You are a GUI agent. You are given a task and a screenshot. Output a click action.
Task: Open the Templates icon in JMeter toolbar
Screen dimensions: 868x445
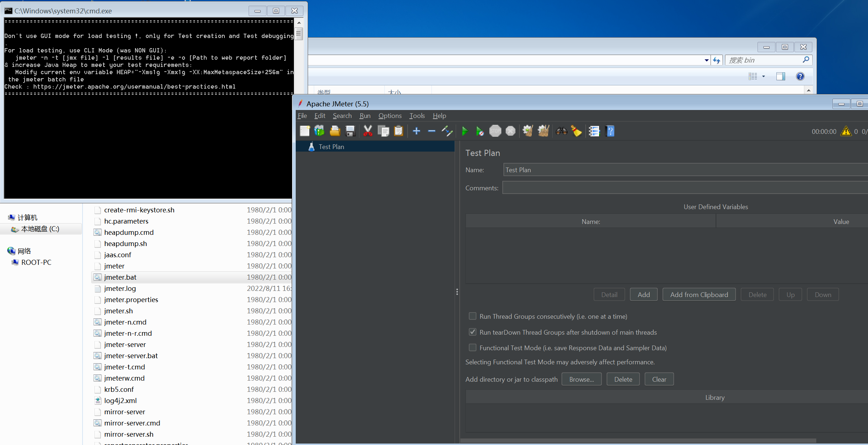coord(320,131)
